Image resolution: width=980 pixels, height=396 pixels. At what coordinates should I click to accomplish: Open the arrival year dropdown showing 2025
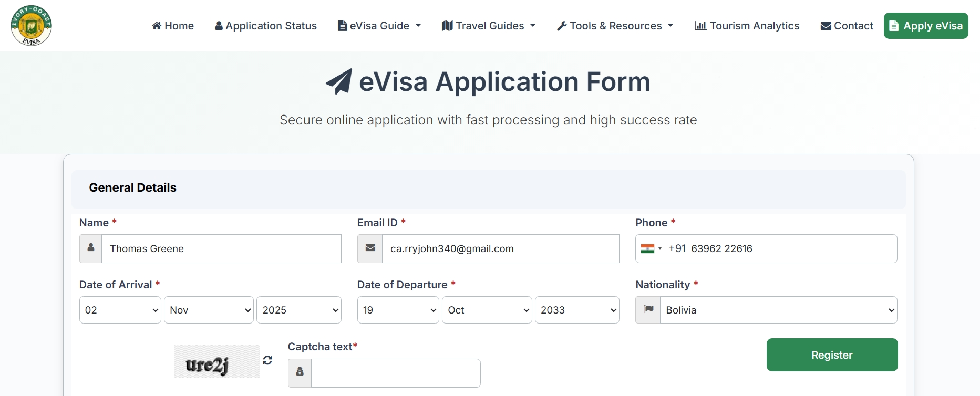point(298,310)
